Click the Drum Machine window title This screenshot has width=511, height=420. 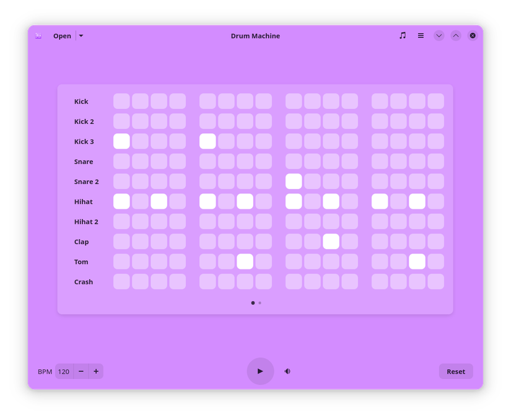[255, 36]
